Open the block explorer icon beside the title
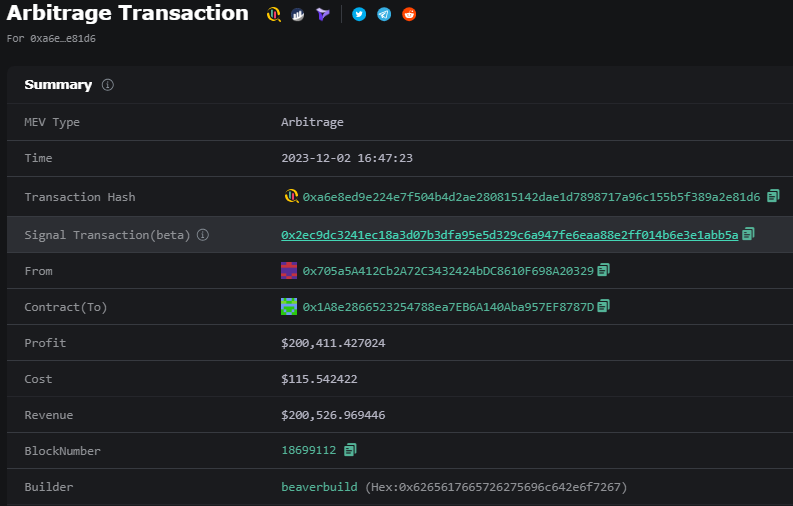The height and width of the screenshot is (506, 793). pos(274,14)
